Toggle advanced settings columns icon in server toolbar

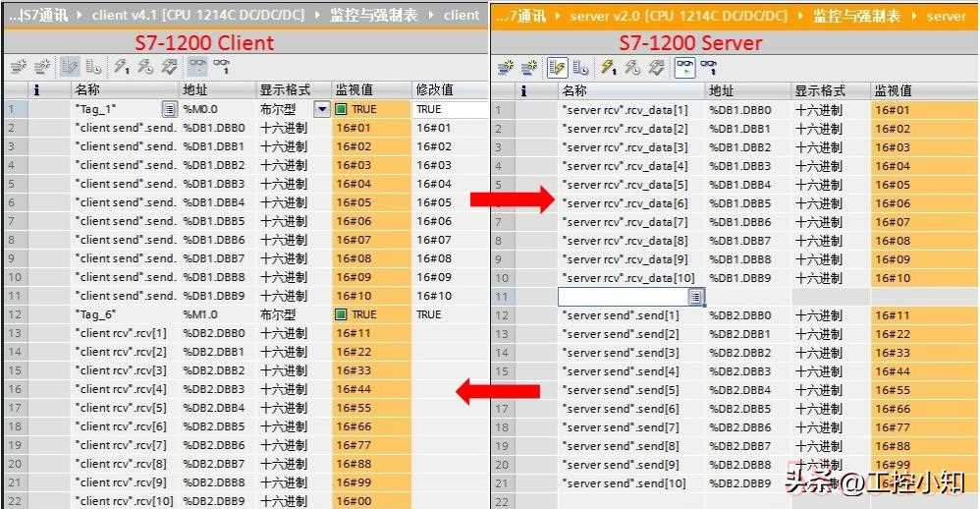coord(580,67)
